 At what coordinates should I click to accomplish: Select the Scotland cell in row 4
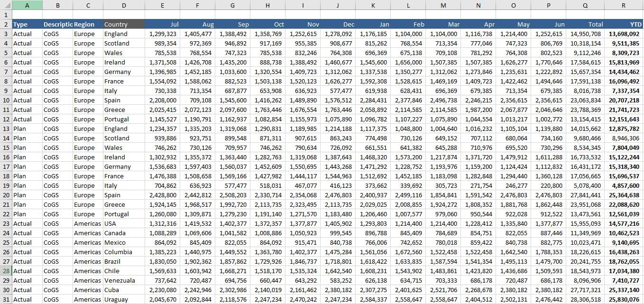124,43
